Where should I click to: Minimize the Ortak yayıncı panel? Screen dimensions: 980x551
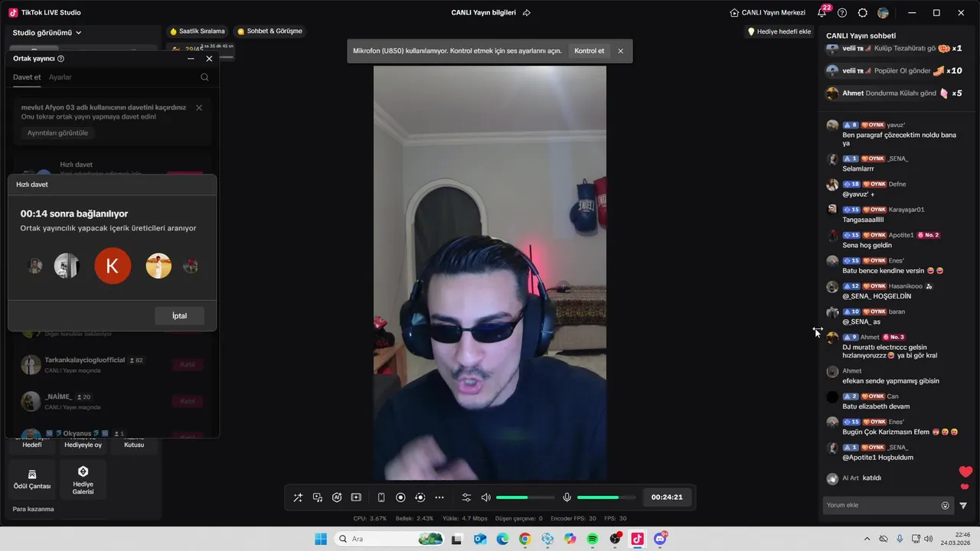tap(191, 58)
